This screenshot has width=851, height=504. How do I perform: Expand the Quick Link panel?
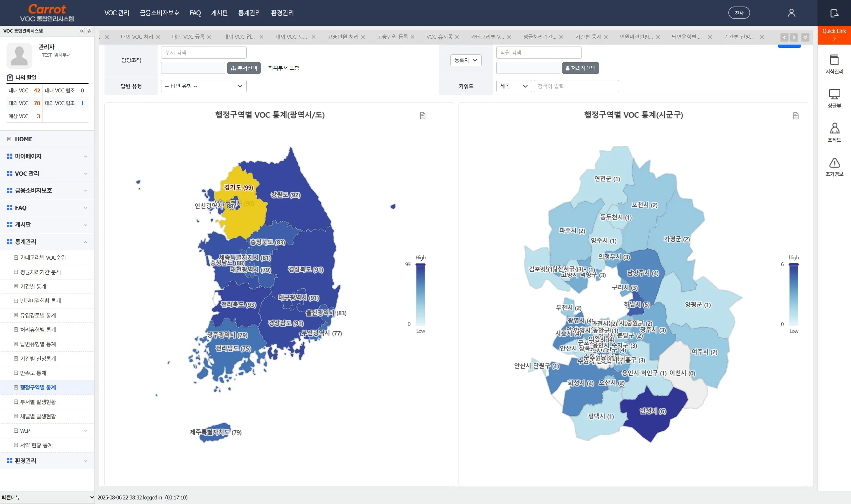(834, 34)
